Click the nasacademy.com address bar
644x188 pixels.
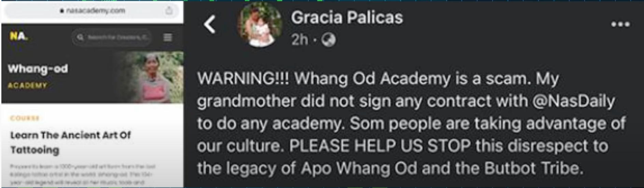coord(92,11)
